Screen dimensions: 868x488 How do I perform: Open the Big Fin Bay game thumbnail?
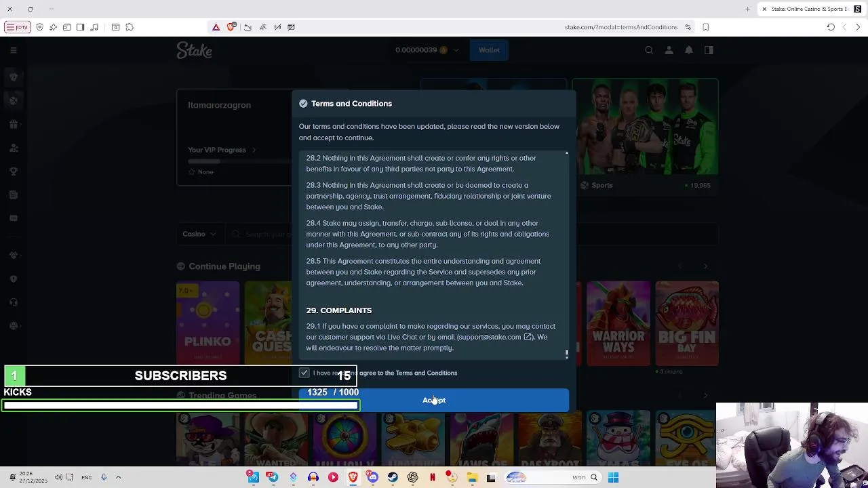(x=687, y=323)
